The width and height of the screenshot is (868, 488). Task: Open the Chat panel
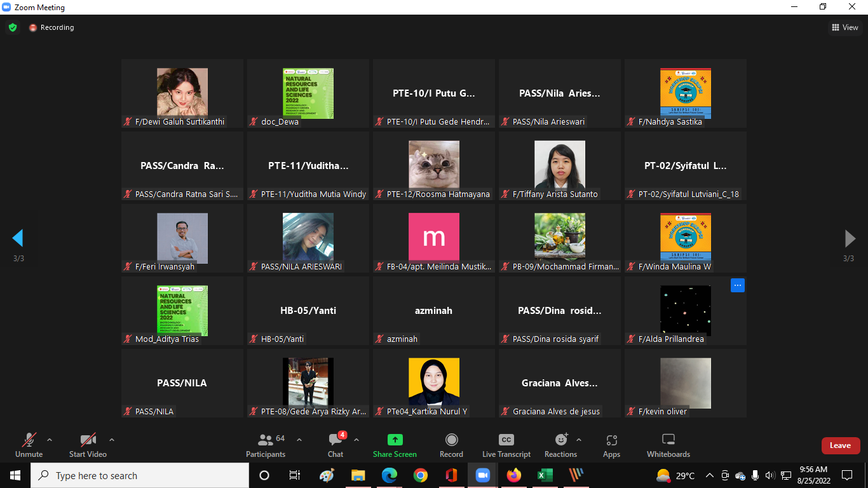tap(336, 440)
